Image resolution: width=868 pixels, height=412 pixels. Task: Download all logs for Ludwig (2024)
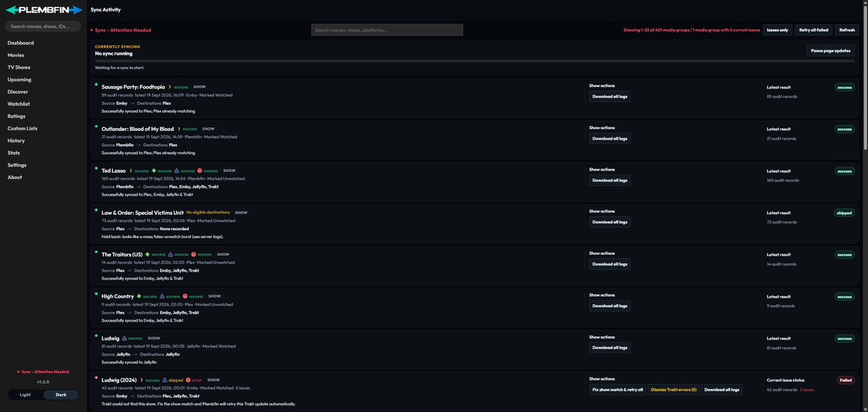coord(722,390)
